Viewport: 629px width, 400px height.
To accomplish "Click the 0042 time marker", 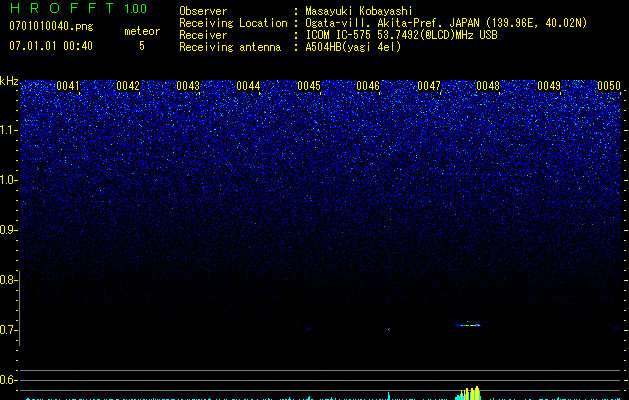I will 128,86.
